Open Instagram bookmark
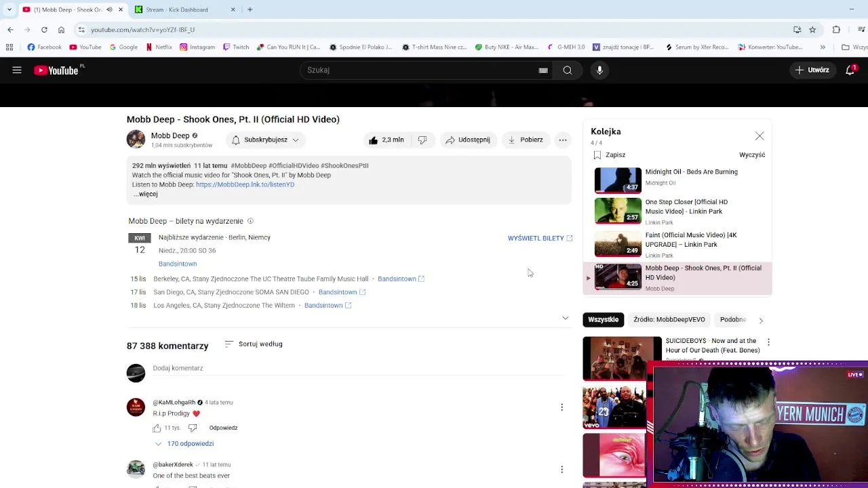 (x=197, y=47)
